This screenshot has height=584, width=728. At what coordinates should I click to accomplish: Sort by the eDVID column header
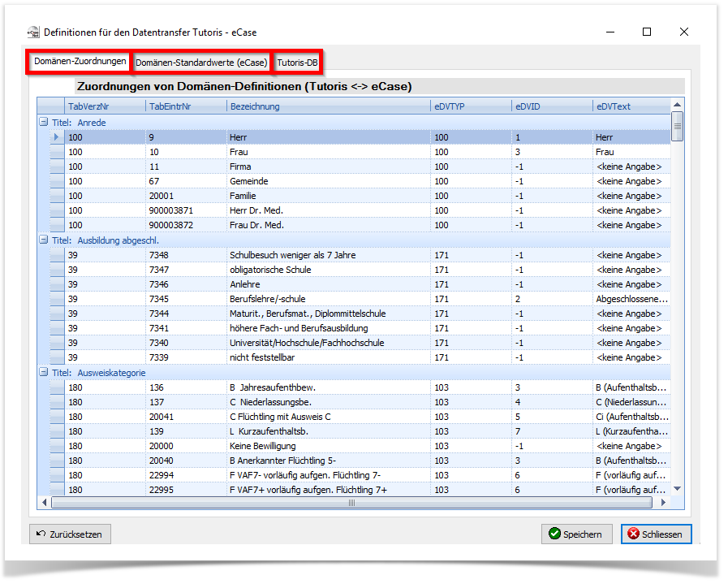(552, 106)
